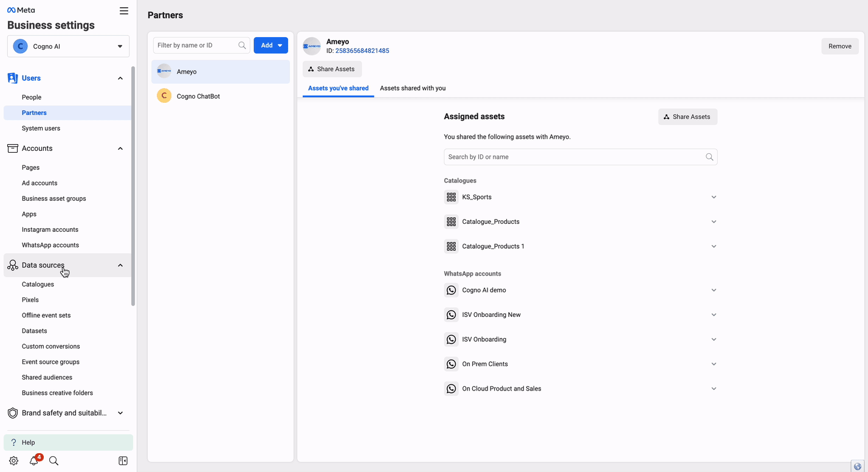868x472 pixels.
Task: Select Ameyo in partners list
Action: (221, 72)
